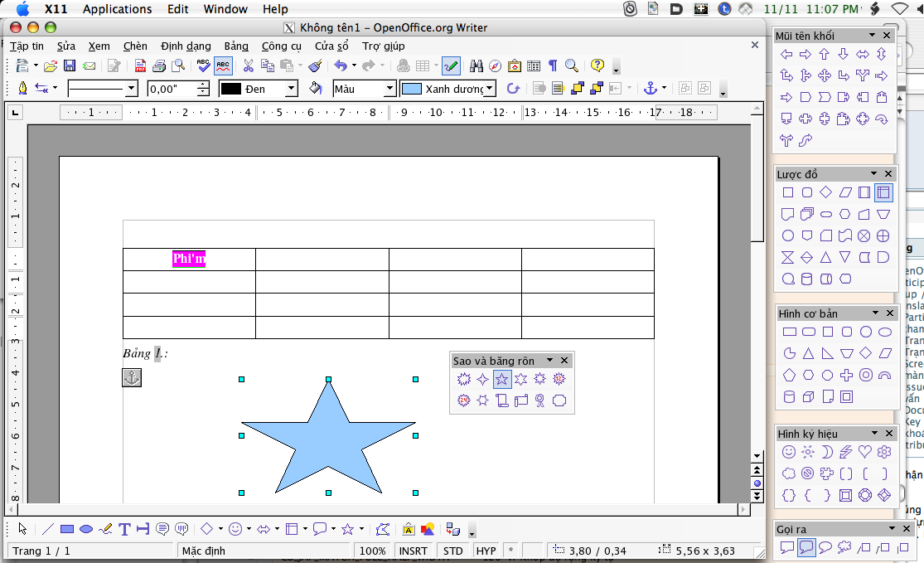
Task: Toggle Extrusion on/off icon
Action: (x=452, y=529)
